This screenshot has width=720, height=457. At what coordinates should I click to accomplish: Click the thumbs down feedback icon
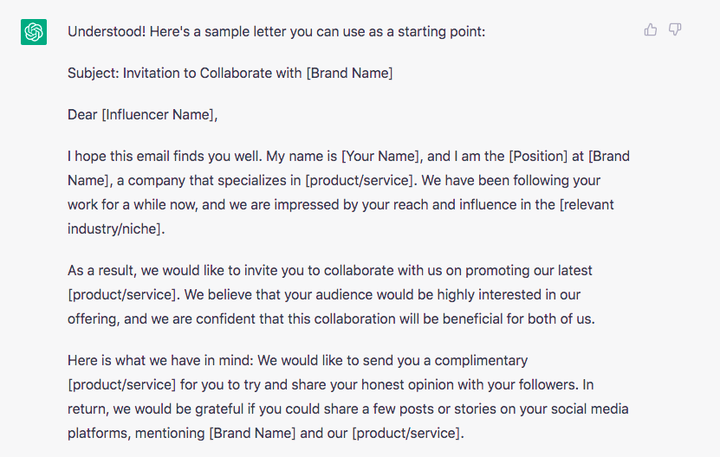(675, 30)
